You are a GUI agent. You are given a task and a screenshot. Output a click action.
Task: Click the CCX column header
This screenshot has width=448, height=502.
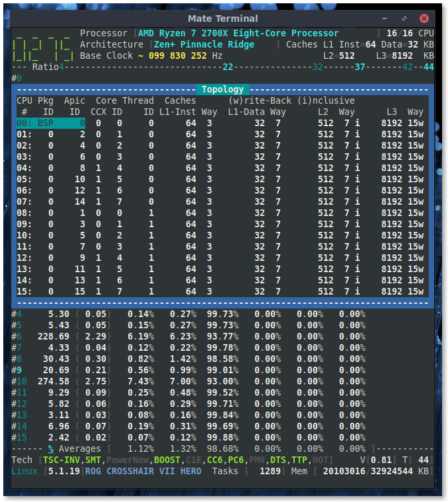pos(98,112)
